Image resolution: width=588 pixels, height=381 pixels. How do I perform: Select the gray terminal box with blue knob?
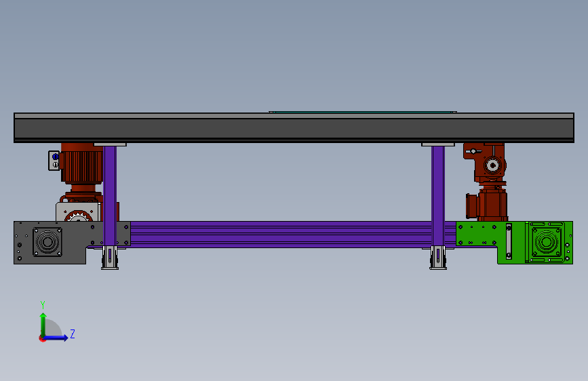pos(54,161)
